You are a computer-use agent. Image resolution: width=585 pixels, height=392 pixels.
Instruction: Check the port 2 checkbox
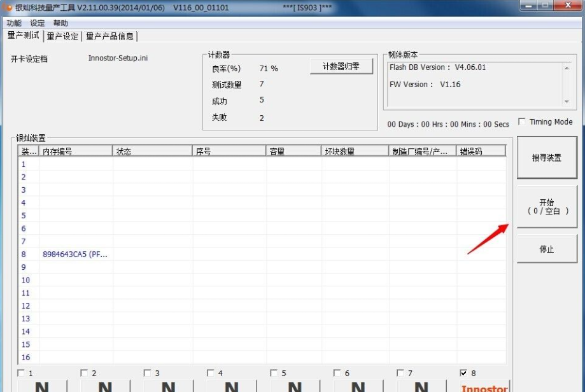coord(85,373)
